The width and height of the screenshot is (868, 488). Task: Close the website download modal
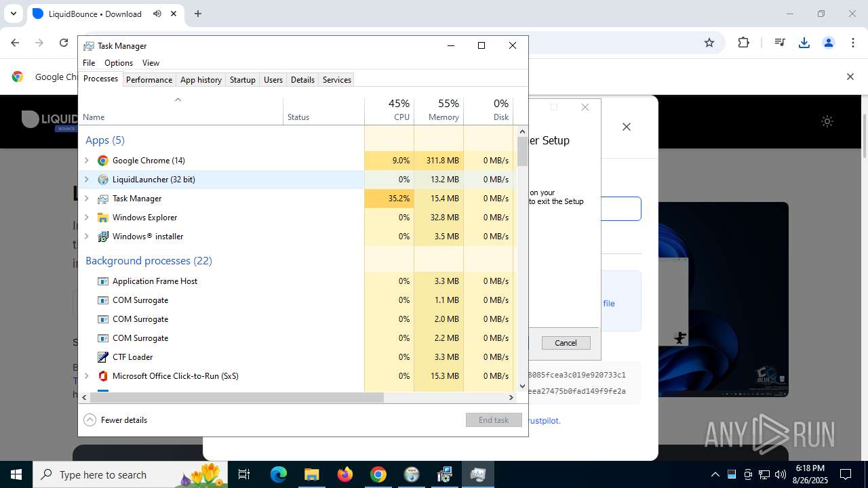point(627,127)
